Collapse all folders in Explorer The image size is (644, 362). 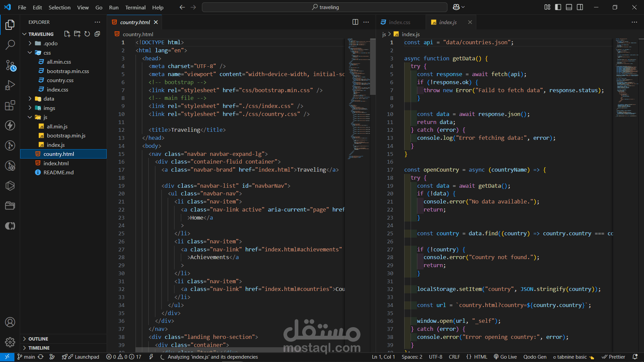pos(97,34)
